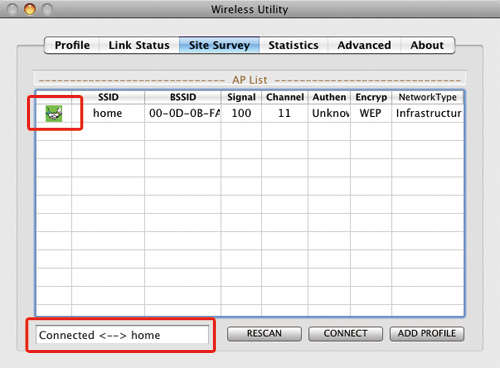This screenshot has height=368, width=500.
Task: Open the Statistics tab
Action: (293, 45)
